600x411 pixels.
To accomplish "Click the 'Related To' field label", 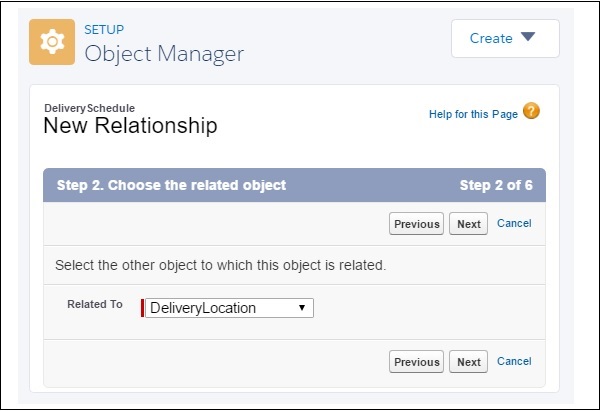I will tap(94, 304).
